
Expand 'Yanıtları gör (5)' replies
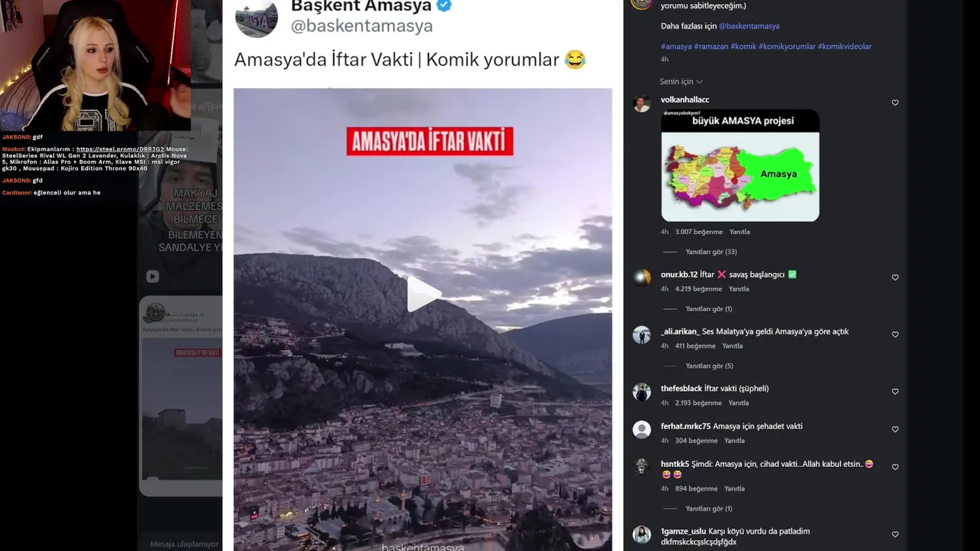pos(709,366)
